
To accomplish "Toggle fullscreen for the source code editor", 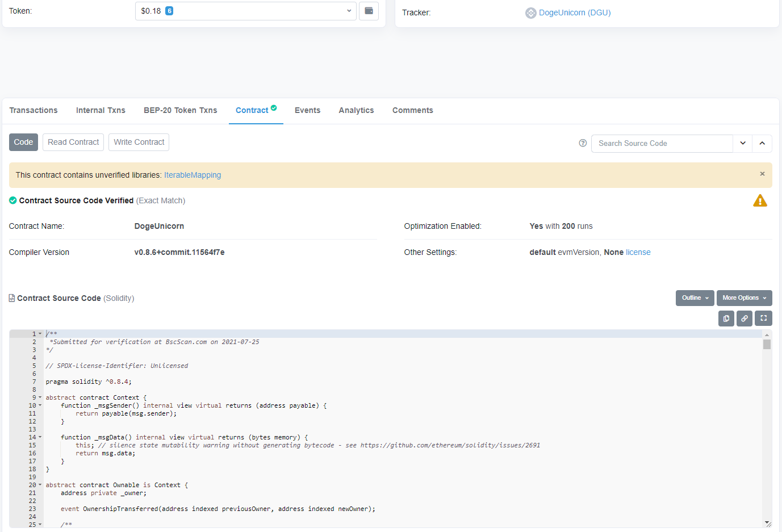I will pyautogui.click(x=764, y=319).
